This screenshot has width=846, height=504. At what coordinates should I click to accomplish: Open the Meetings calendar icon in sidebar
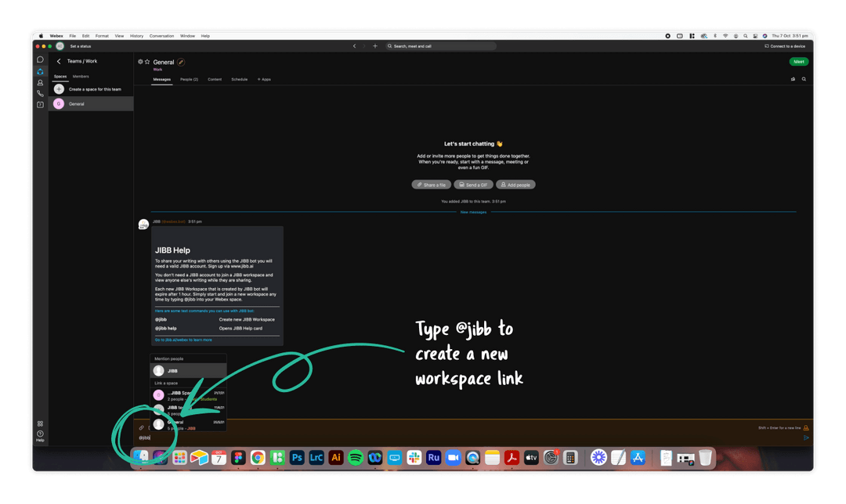[x=40, y=105]
